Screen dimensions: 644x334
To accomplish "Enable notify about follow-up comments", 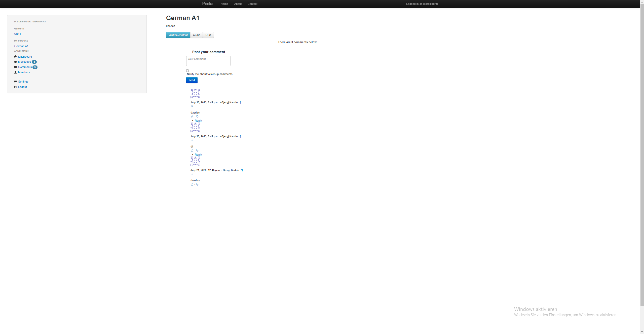I will click(187, 71).
